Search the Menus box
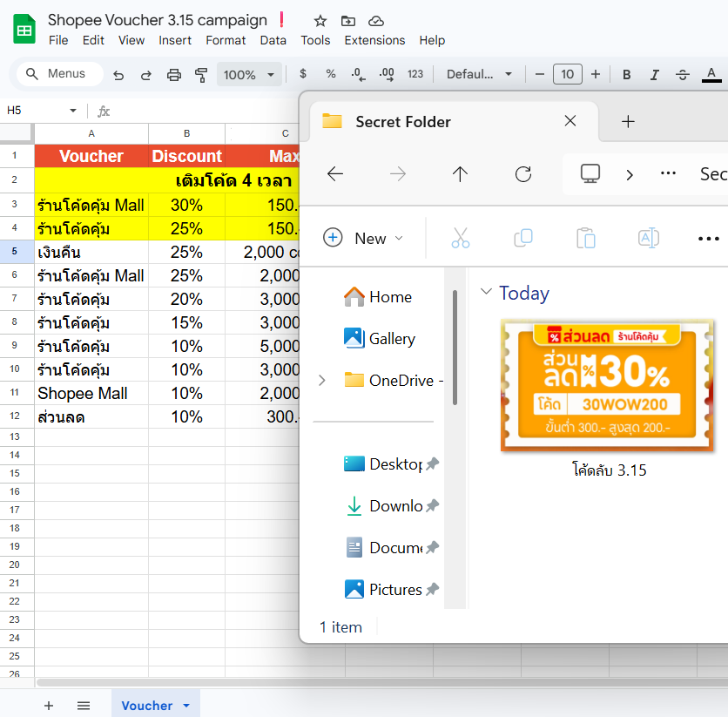Viewport: 728px width, 717px height. point(60,74)
